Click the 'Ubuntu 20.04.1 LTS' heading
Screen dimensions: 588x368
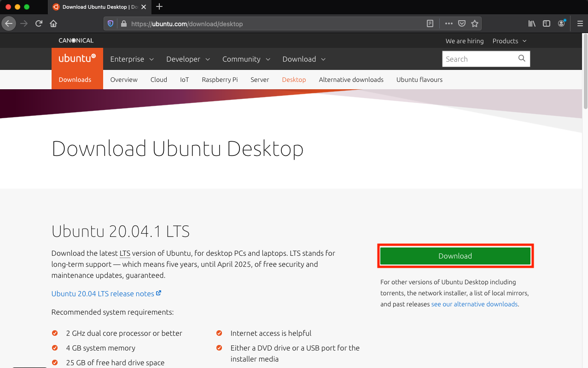pyautogui.click(x=121, y=231)
